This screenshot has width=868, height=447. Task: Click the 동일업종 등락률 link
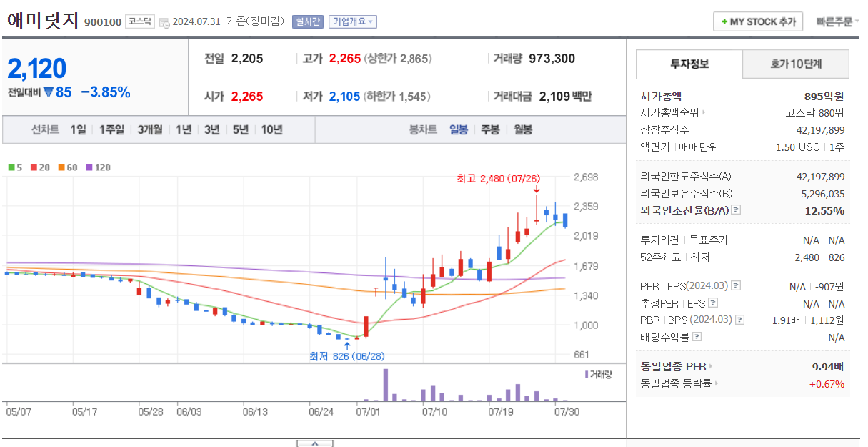pyautogui.click(x=676, y=384)
